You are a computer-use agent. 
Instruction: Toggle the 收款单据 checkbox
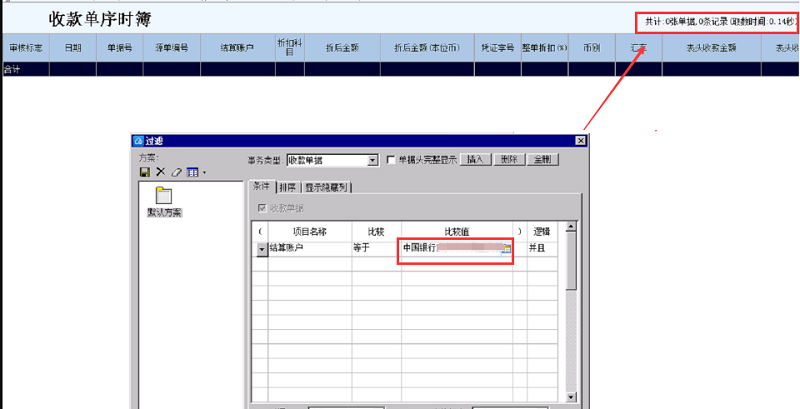(263, 208)
